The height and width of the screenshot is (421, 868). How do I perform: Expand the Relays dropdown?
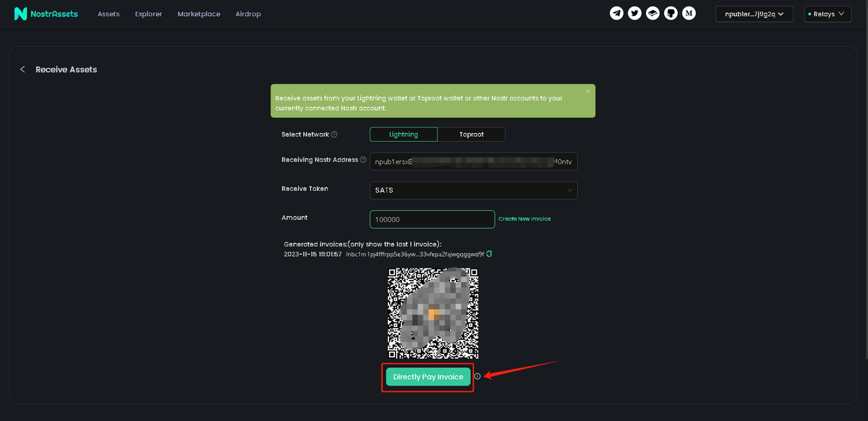[x=827, y=14]
